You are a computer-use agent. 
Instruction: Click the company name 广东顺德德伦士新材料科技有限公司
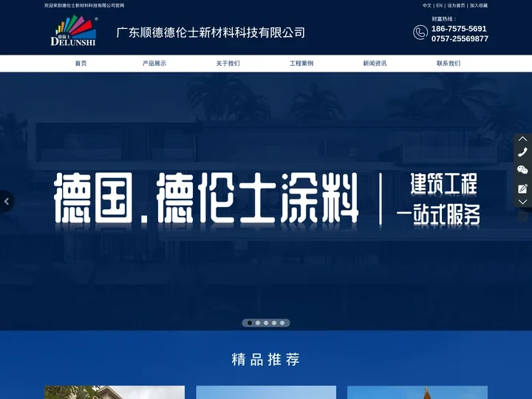click(211, 33)
